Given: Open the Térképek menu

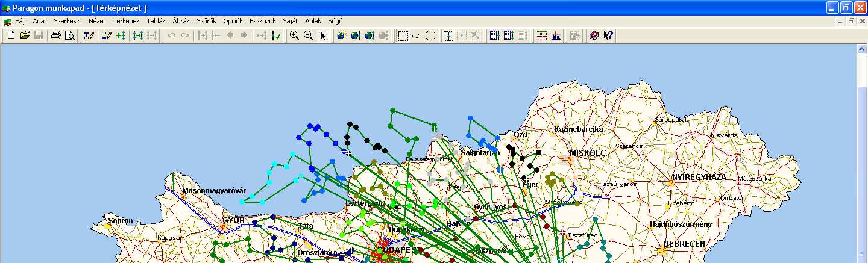Looking at the screenshot, I should [126, 21].
